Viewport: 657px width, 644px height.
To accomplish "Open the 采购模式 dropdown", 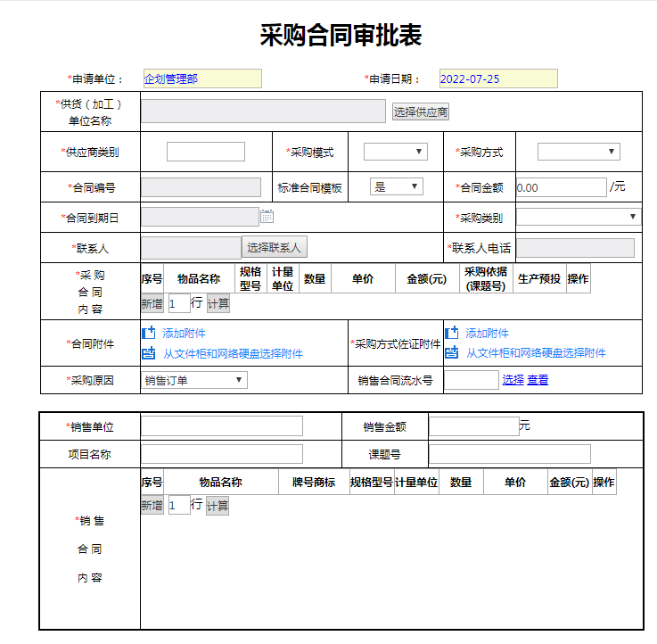I will tap(396, 152).
